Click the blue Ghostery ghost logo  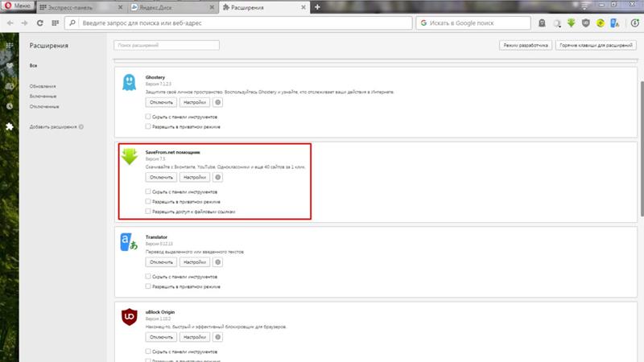click(x=129, y=82)
